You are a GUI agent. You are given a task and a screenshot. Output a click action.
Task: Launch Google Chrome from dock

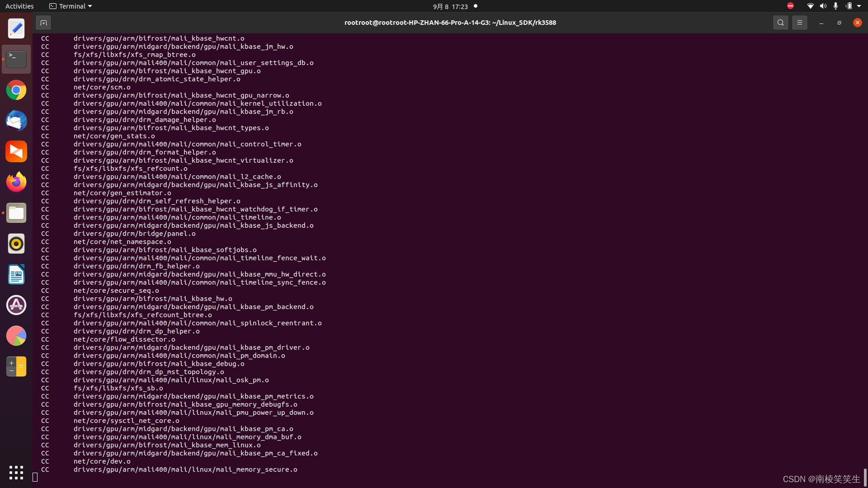pyautogui.click(x=16, y=90)
